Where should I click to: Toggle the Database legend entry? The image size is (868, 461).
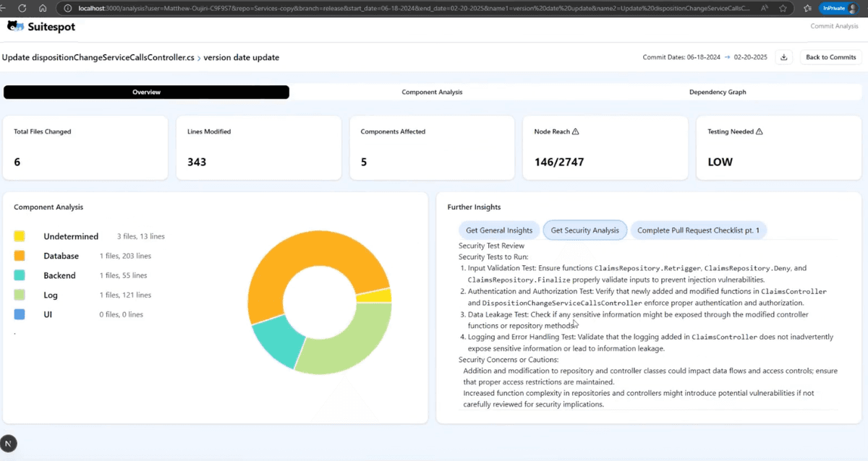coord(61,256)
